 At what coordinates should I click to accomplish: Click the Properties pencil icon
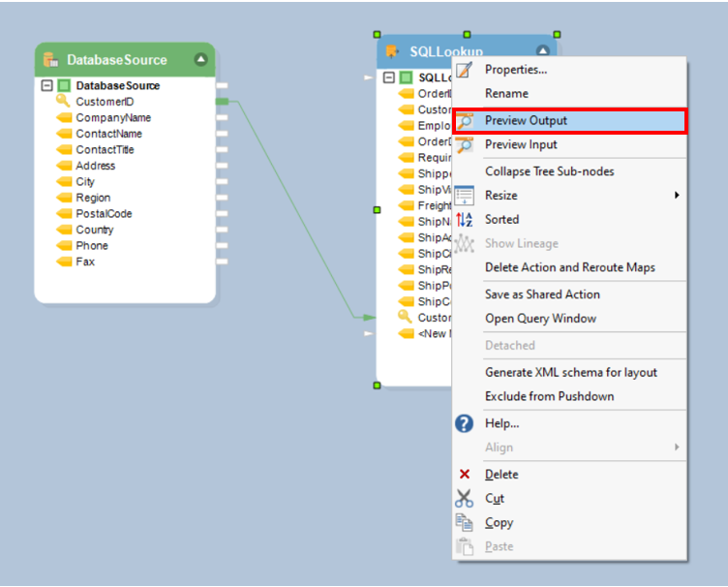[x=465, y=70]
